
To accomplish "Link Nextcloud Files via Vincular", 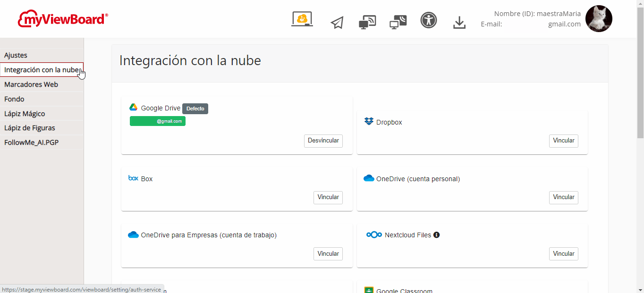I will click(x=564, y=254).
